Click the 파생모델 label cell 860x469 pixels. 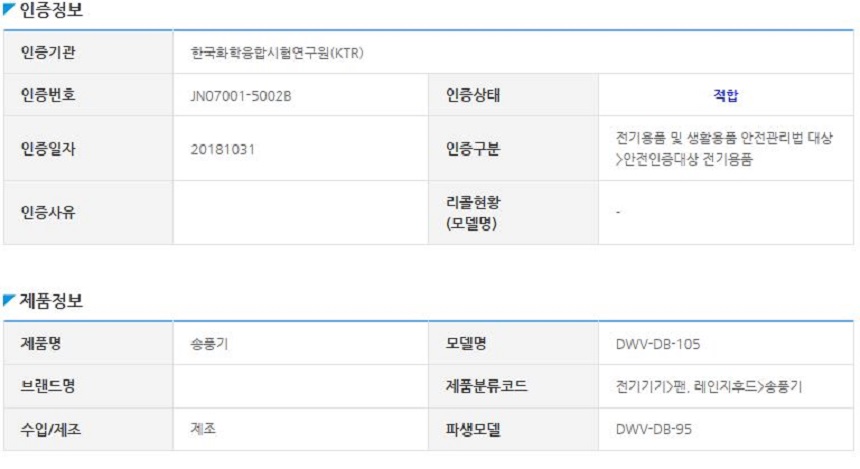tap(513, 430)
